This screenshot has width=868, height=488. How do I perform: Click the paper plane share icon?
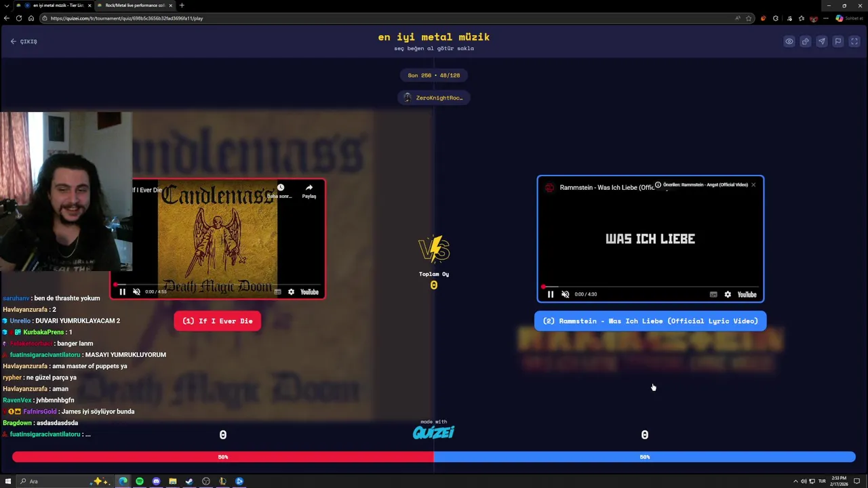[x=822, y=41]
